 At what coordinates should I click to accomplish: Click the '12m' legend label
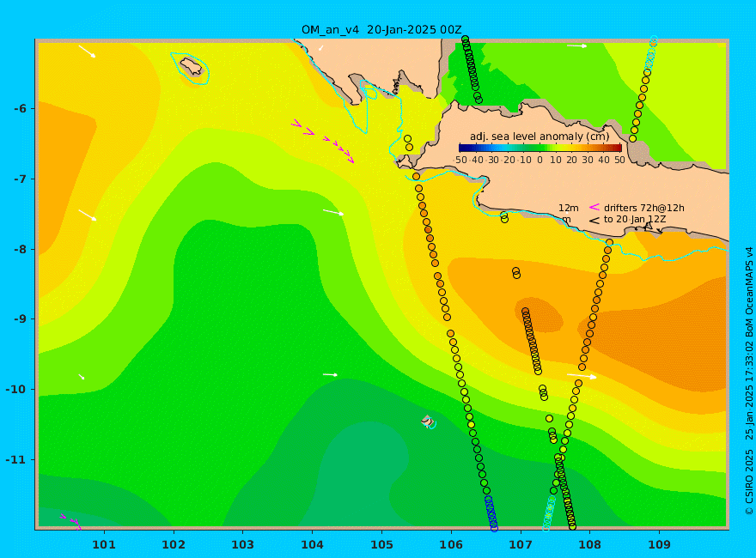[x=568, y=208]
